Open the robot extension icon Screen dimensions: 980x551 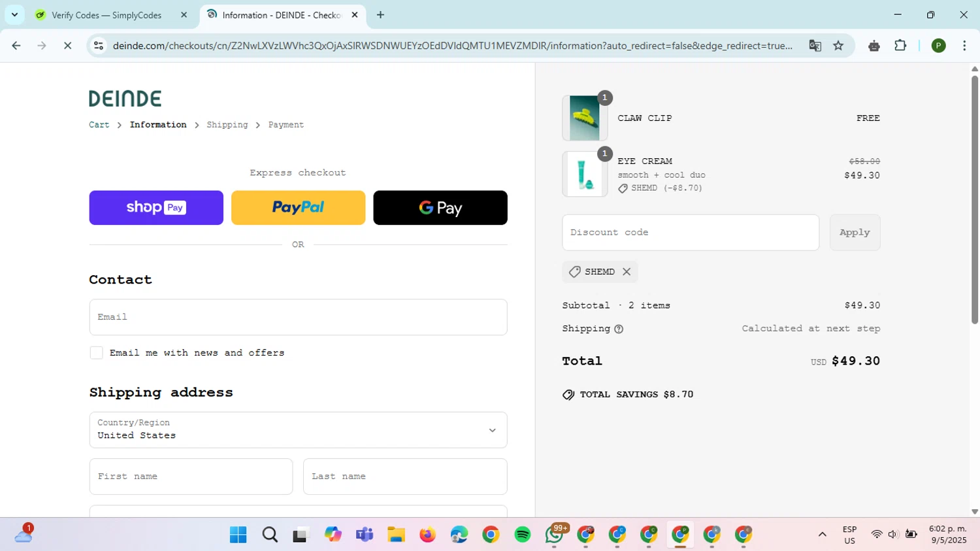[x=874, y=46]
